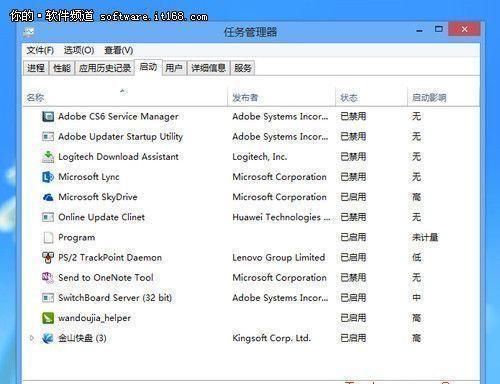Click the Microsoft Lync icon
Image resolution: width=500 pixels, height=384 pixels.
[x=48, y=177]
